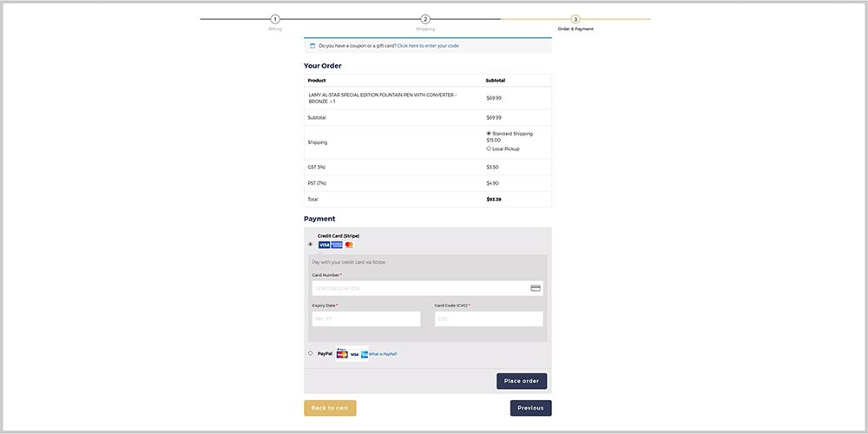
Task: Click the GST value $3.50
Action: coord(492,168)
